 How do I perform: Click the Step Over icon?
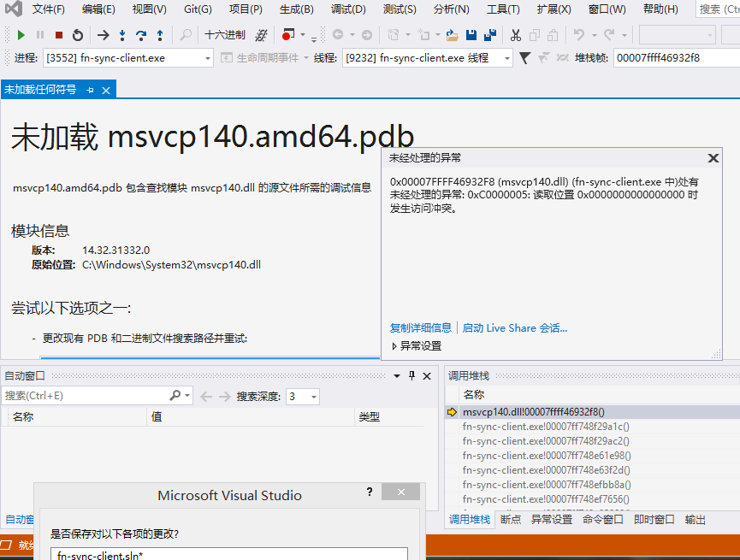(x=140, y=35)
